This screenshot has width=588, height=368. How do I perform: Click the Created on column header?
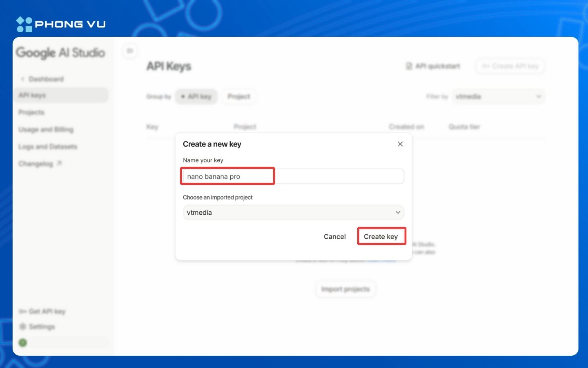tap(406, 127)
